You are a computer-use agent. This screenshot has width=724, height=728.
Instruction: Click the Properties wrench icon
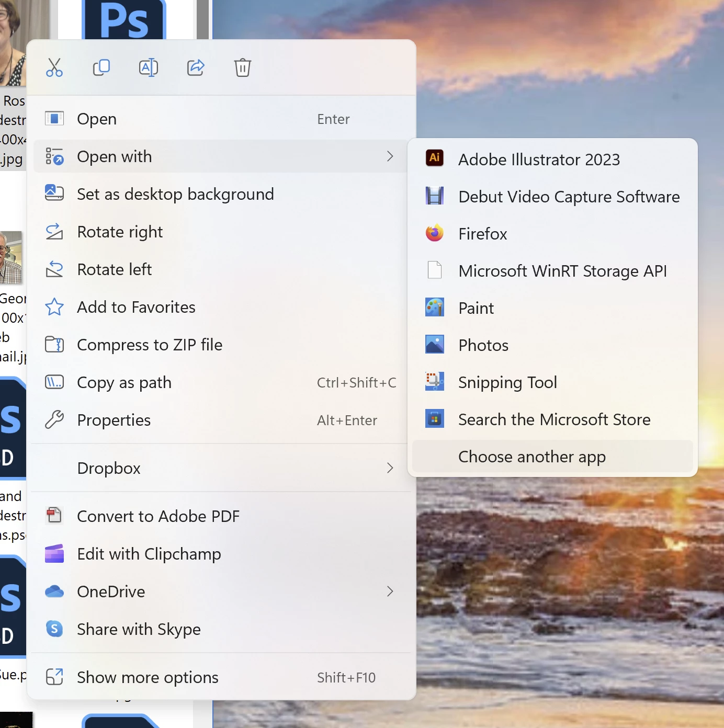(x=54, y=419)
